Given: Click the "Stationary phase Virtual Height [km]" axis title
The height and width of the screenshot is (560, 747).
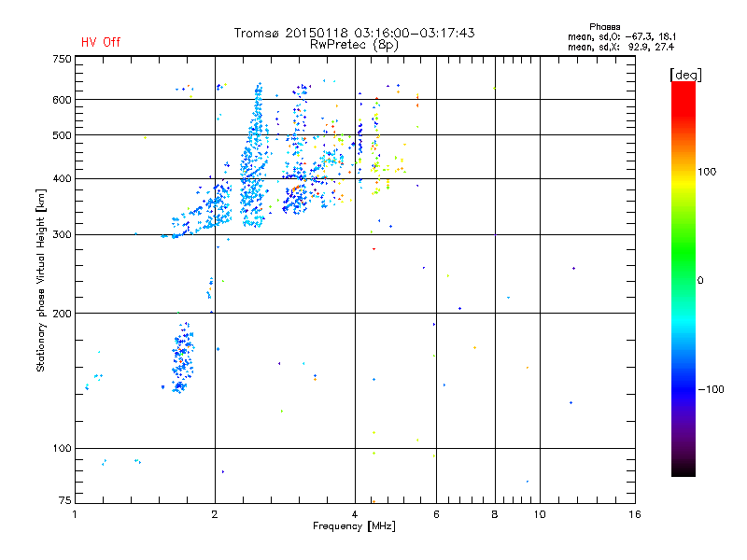Looking at the screenshot, I should 41,281.
